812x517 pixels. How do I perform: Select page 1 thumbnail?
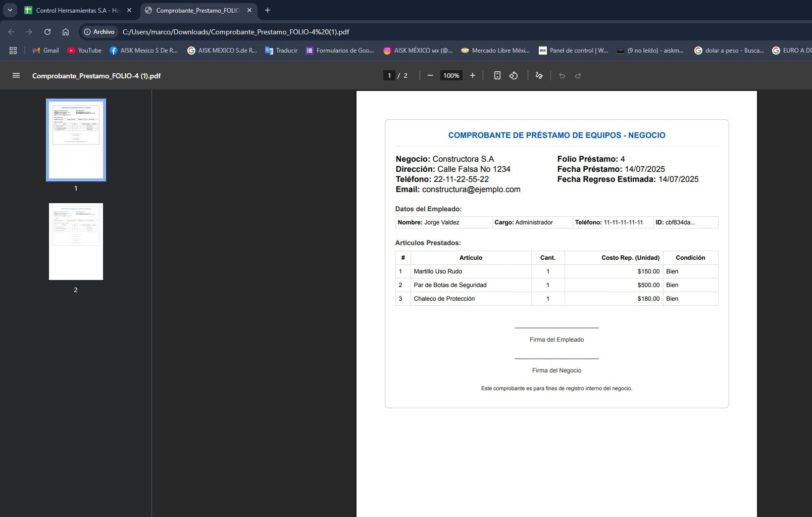pyautogui.click(x=76, y=140)
